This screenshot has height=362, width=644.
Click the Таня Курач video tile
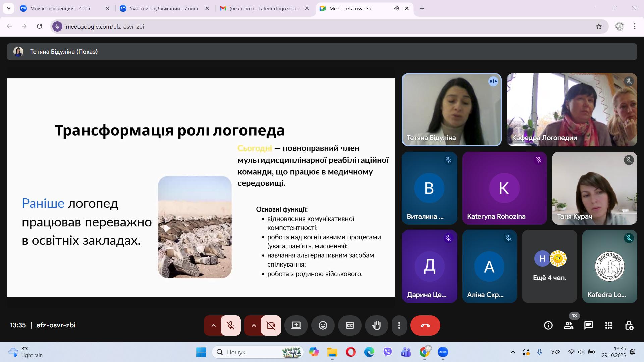594,188
